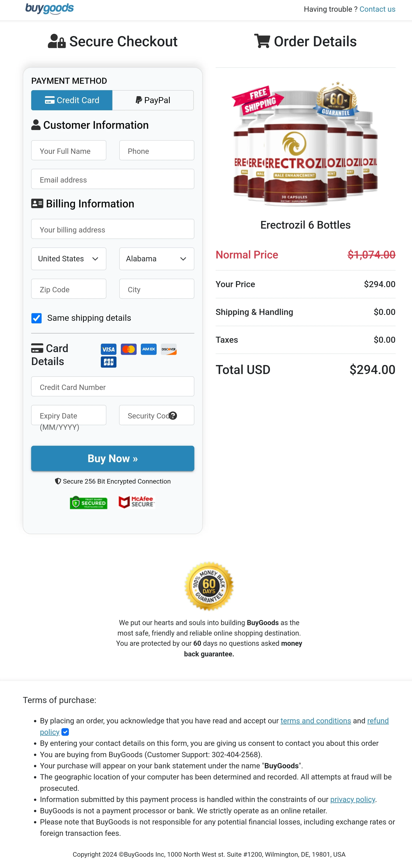Uncheck Same shipping details
This screenshot has height=868, width=412.
coord(36,318)
